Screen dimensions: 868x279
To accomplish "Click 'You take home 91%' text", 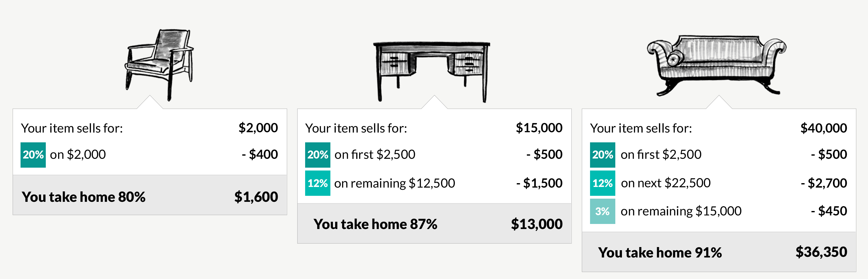I will (x=660, y=253).
